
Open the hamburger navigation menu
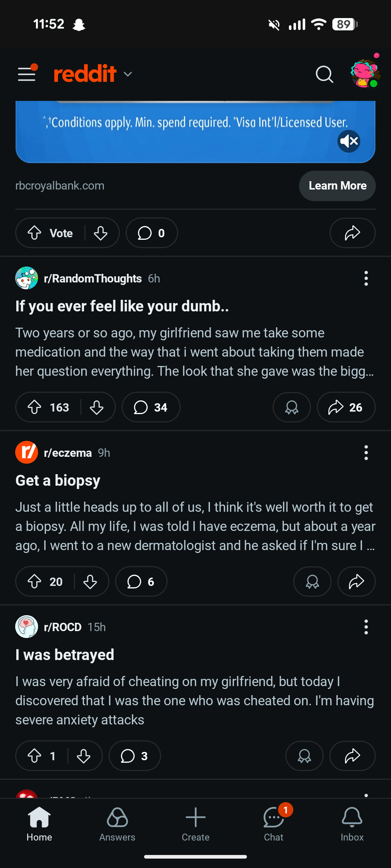pos(27,74)
